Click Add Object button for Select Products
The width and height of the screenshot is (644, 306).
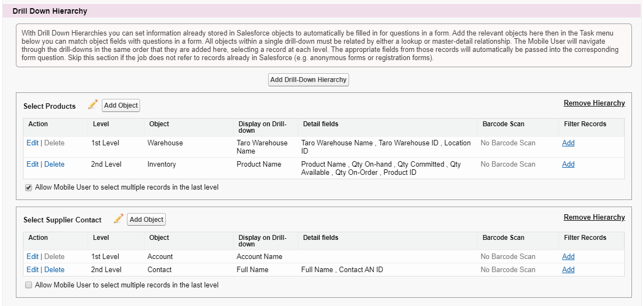(x=121, y=105)
